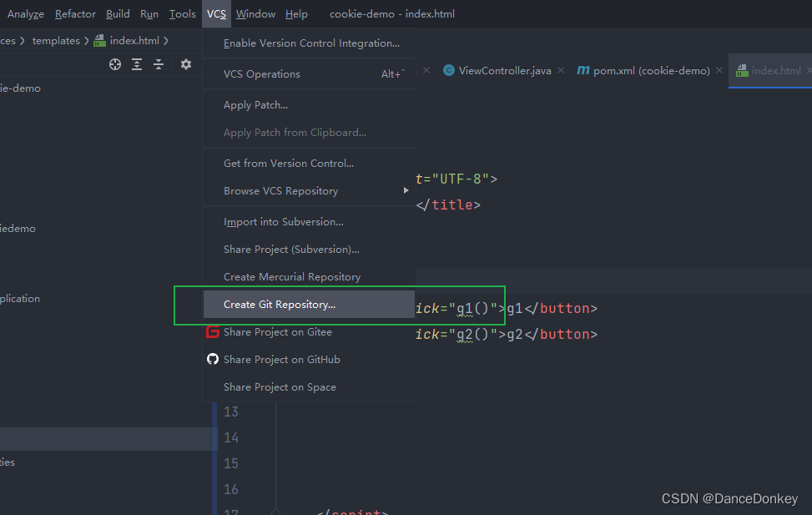Click the index.html breadcrumb segment
The width and height of the screenshot is (812, 515).
click(134, 41)
